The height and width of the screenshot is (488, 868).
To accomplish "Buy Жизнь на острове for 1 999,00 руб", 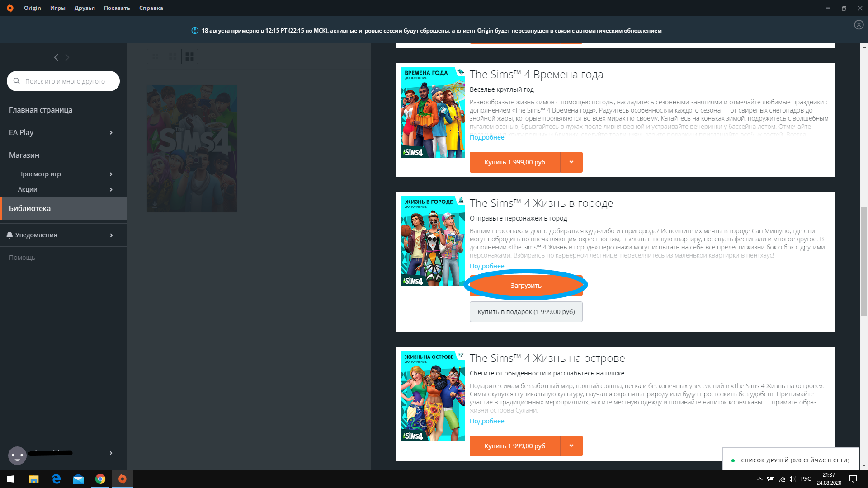I will point(515,446).
